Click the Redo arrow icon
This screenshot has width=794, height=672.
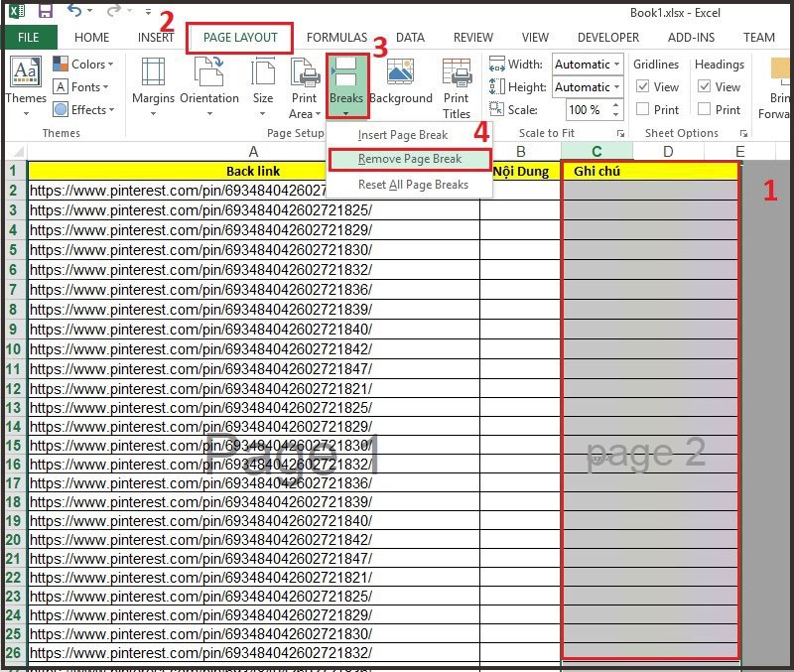(114, 10)
